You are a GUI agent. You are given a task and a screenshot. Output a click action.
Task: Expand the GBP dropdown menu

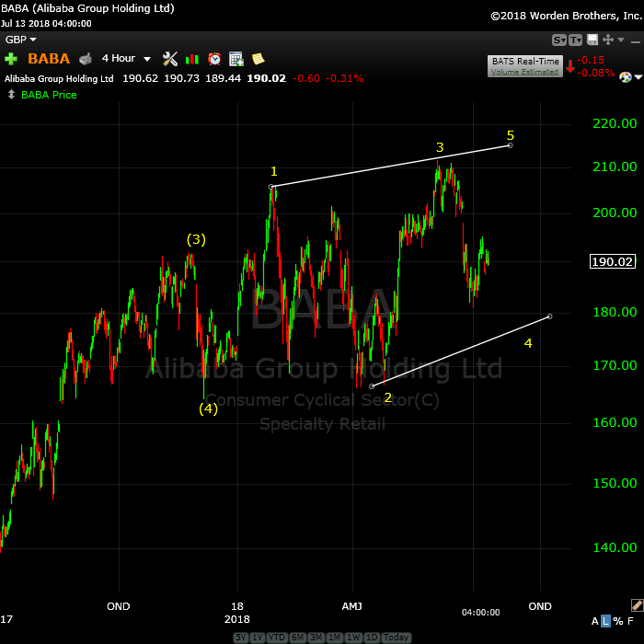click(x=20, y=40)
